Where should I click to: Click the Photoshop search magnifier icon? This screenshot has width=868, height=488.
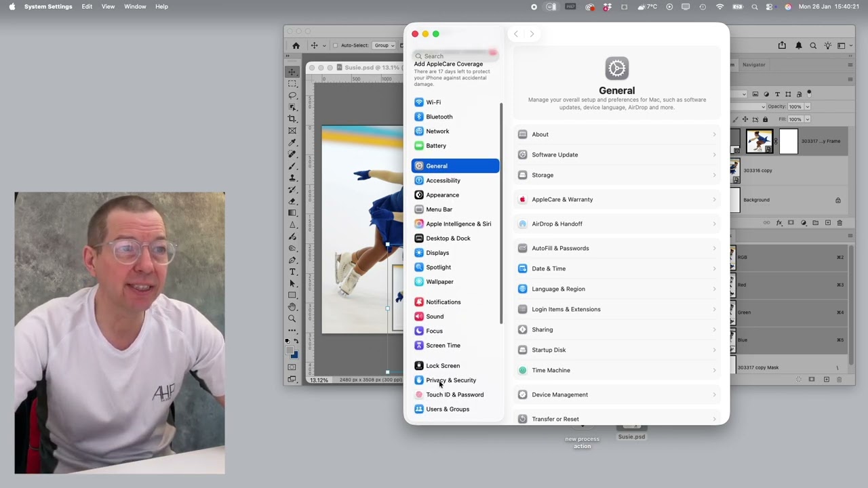pos(813,45)
